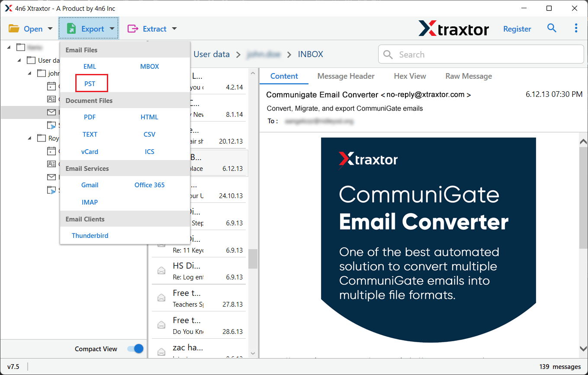Click the email content scroll-down arrow

(x=583, y=349)
